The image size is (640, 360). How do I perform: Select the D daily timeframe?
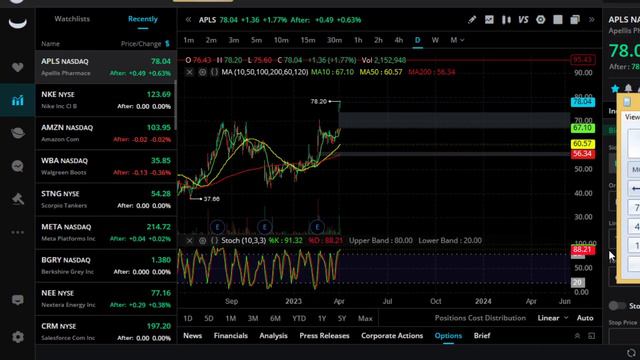click(418, 40)
